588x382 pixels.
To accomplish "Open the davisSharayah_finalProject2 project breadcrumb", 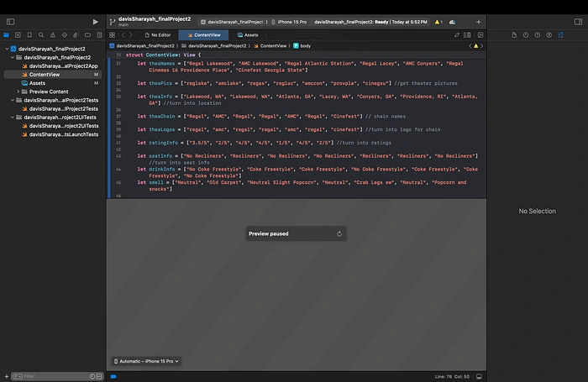I will tap(142, 45).
